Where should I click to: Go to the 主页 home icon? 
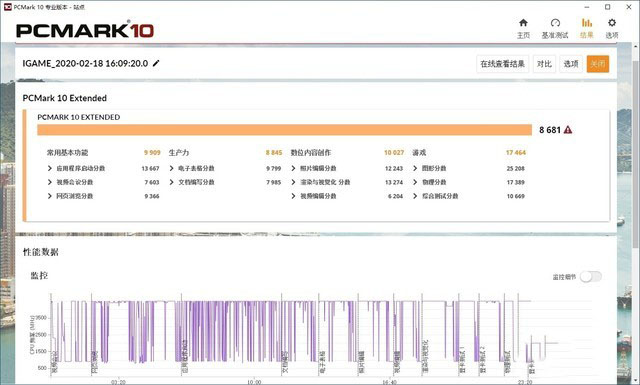click(523, 23)
